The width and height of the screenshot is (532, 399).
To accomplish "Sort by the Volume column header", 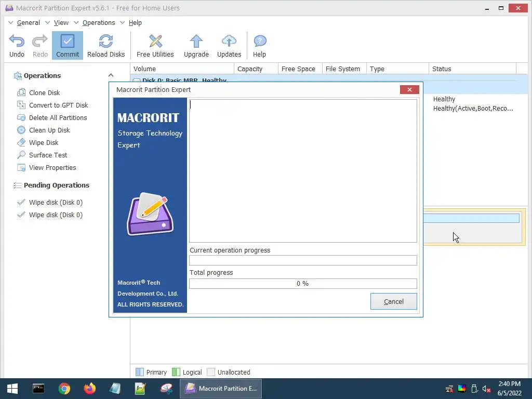I will (x=182, y=69).
